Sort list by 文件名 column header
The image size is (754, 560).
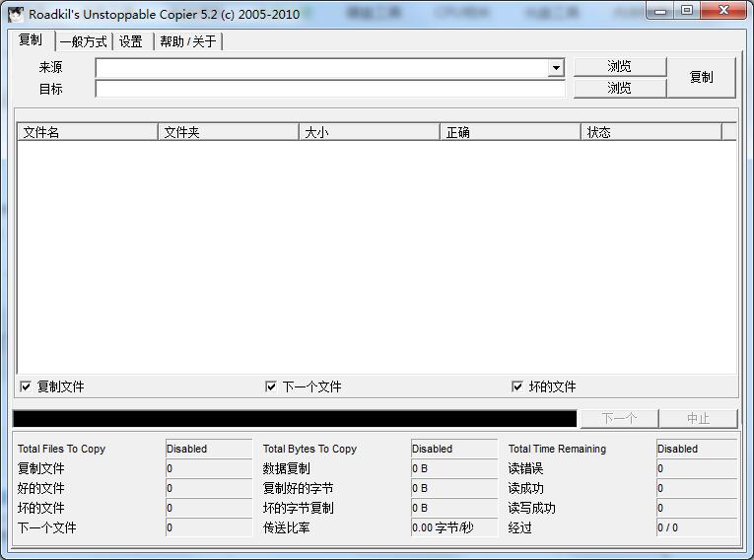point(88,132)
